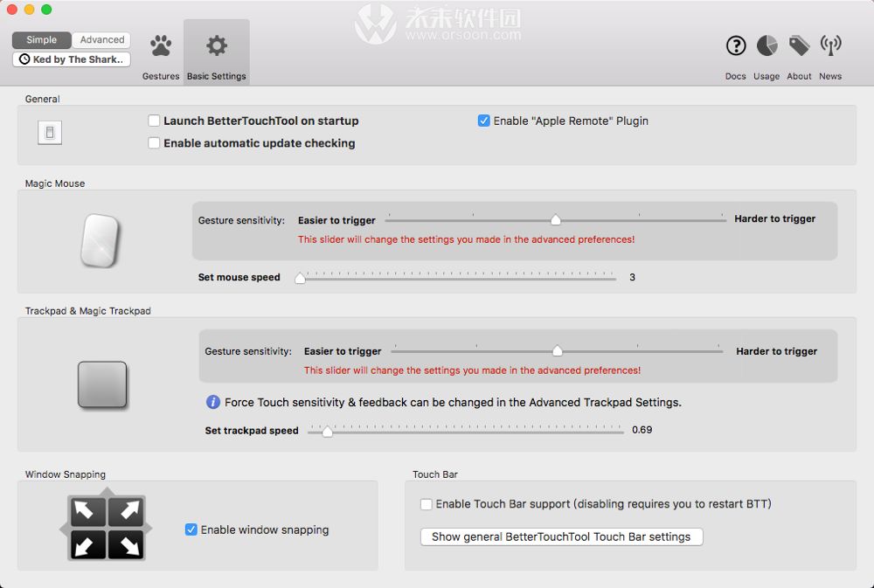Click the Trackpad image
Image resolution: width=874 pixels, height=588 pixels.
point(102,384)
